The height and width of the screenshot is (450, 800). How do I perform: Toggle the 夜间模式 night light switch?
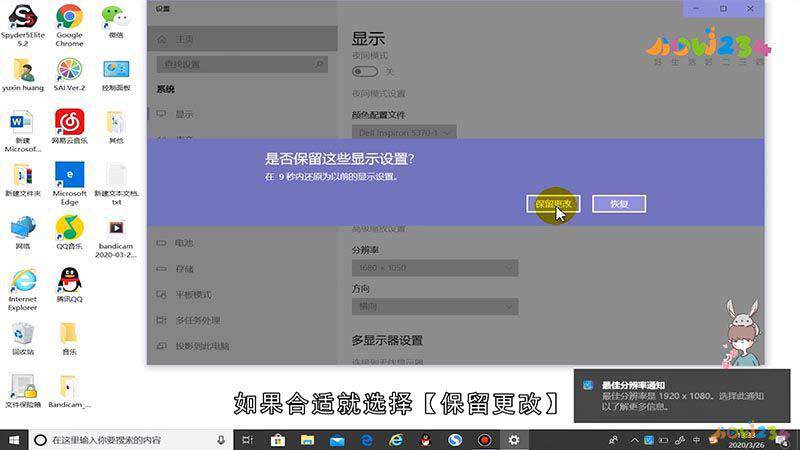365,71
